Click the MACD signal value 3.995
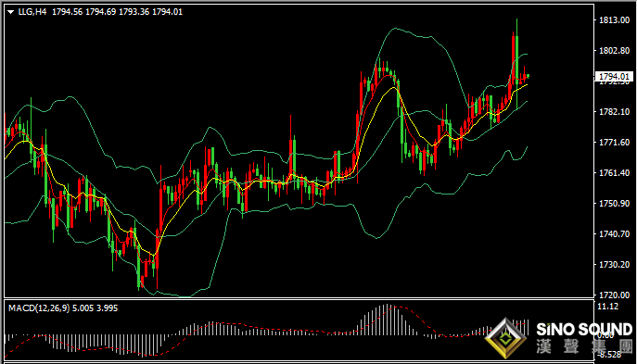The image size is (637, 364). 107,308
